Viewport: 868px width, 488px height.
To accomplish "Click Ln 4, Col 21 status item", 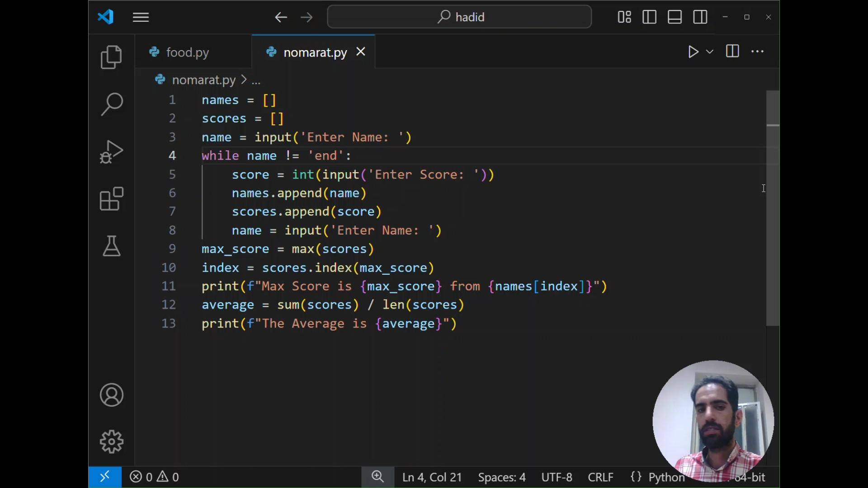I will [432, 477].
